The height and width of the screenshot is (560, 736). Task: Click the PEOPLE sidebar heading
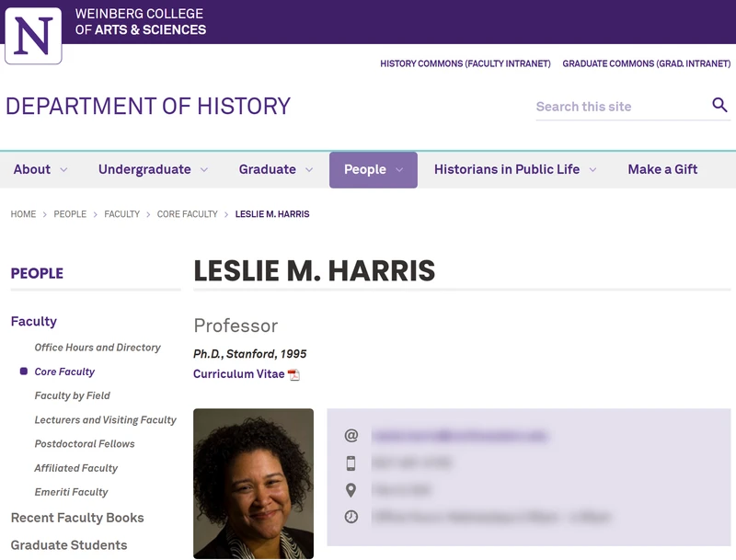coord(37,273)
